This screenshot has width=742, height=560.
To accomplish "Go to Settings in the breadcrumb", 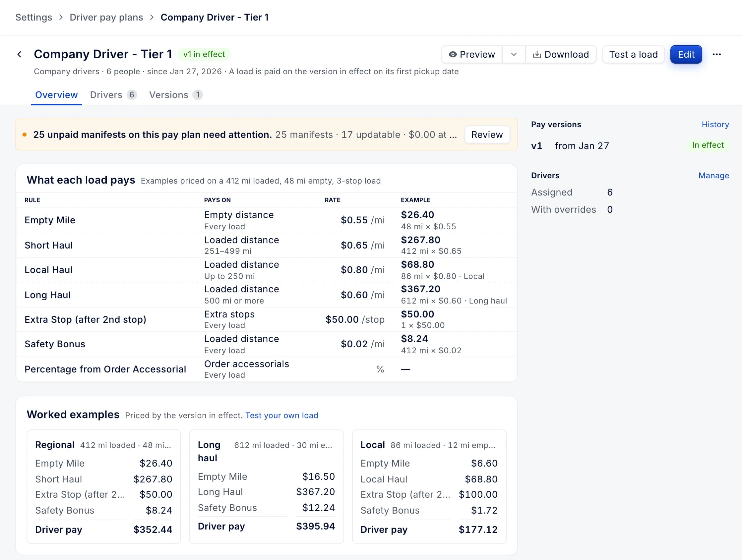I will (x=34, y=18).
